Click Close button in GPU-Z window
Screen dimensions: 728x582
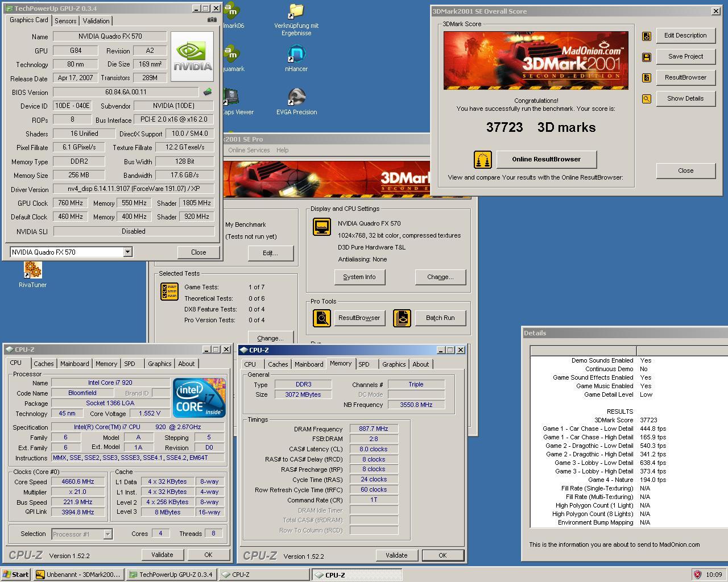(198, 252)
